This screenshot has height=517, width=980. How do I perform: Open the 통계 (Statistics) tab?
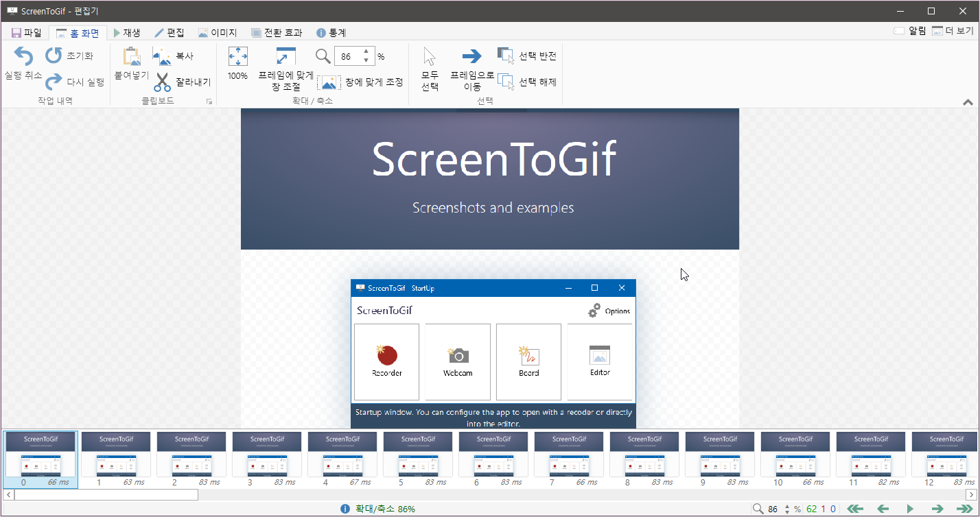pos(331,32)
